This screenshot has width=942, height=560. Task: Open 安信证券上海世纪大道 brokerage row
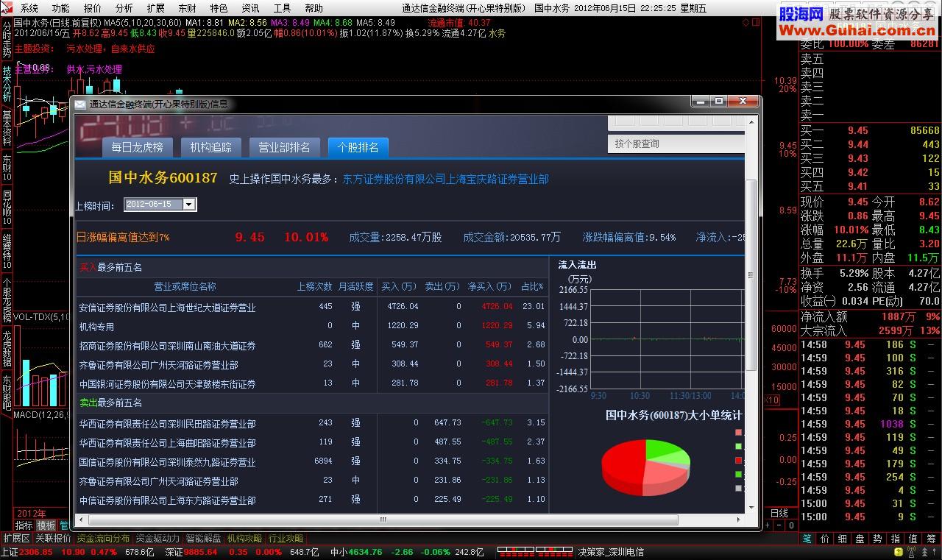coord(312,307)
